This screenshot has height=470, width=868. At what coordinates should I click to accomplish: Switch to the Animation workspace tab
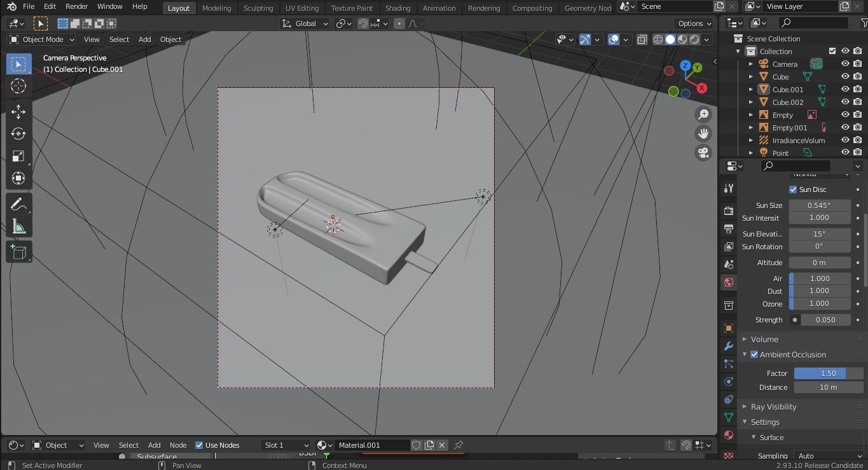coord(439,8)
